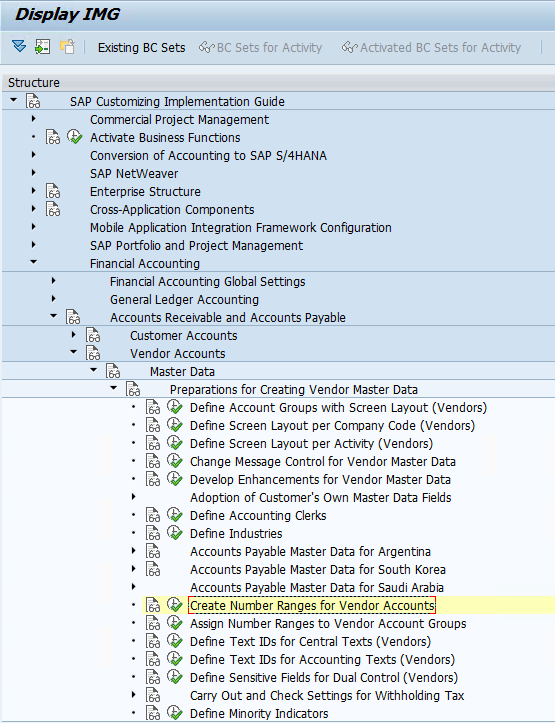The height and width of the screenshot is (723, 555).
Task: Open documentation icon beside Enterprise Structure
Action: pyautogui.click(x=53, y=191)
